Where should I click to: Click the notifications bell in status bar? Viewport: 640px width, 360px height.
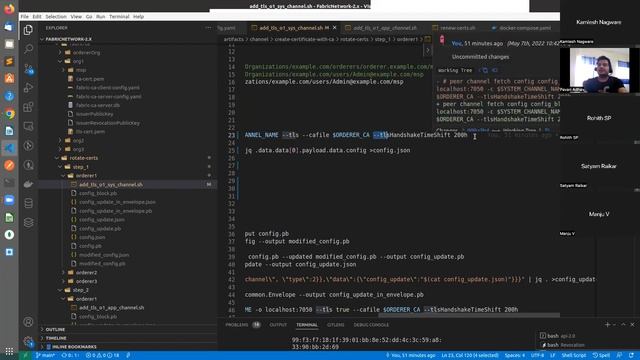pyautogui.click(x=631, y=356)
